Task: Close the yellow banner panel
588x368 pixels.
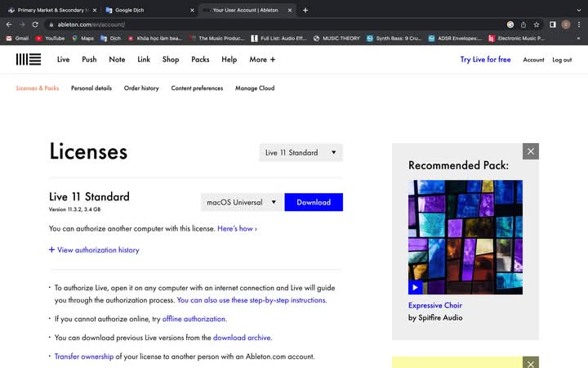Action: coord(531,363)
